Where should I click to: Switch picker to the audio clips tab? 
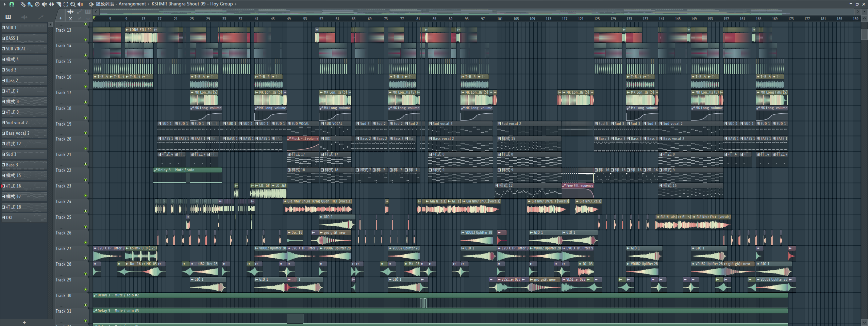coord(24,17)
